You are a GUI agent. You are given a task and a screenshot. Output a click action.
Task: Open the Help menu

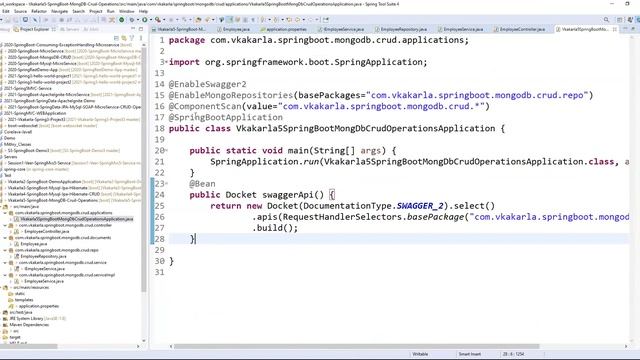tap(143, 11)
